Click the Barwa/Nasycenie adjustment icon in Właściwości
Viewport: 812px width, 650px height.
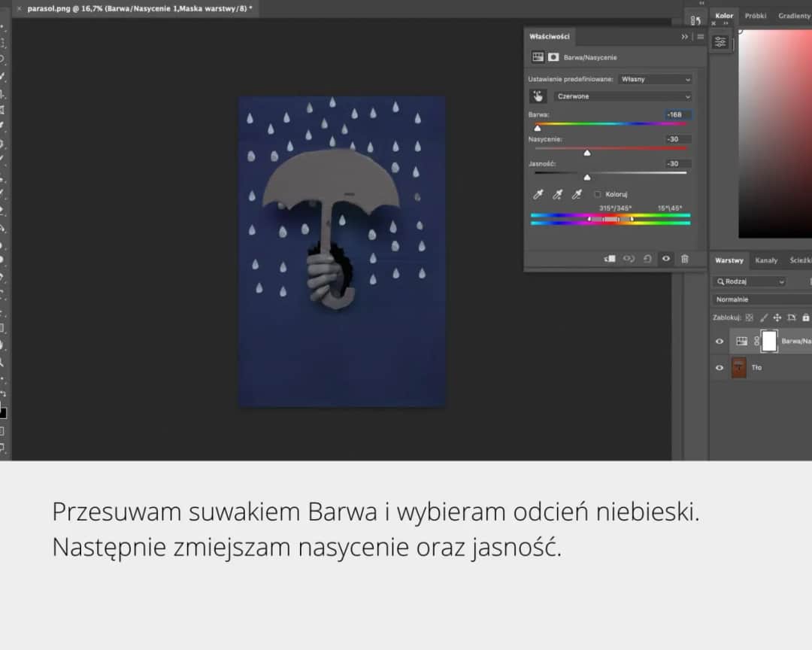pos(537,56)
